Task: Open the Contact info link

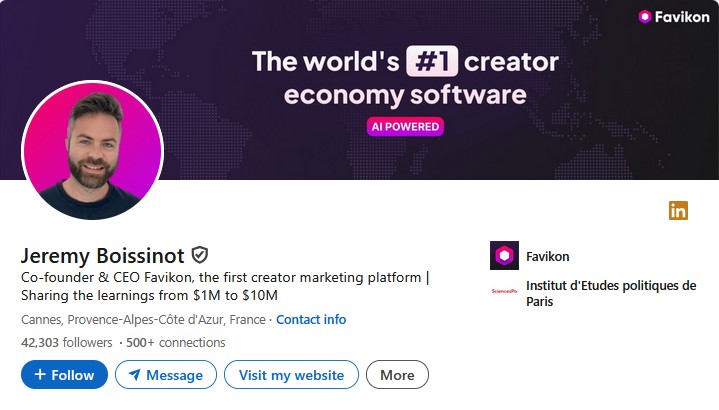Action: [x=311, y=320]
